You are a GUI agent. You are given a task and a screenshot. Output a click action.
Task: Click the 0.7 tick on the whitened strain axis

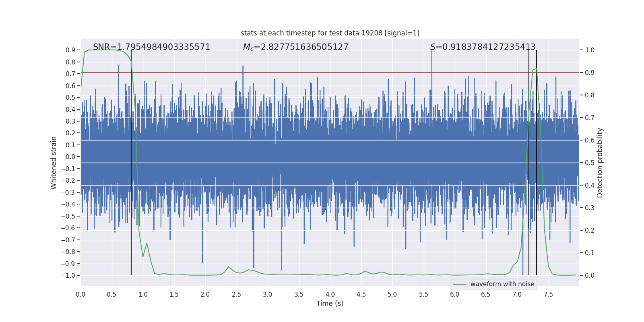point(70,74)
